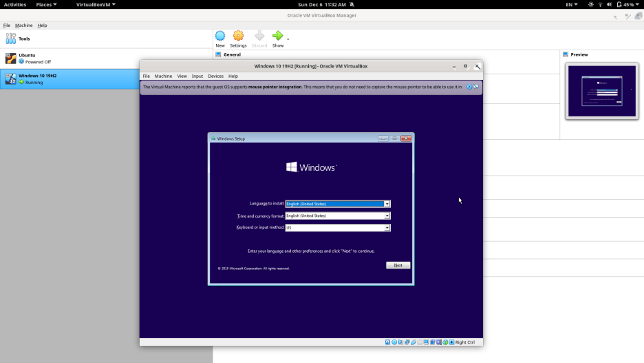Click the keyboard capture host key icon

pos(451,342)
